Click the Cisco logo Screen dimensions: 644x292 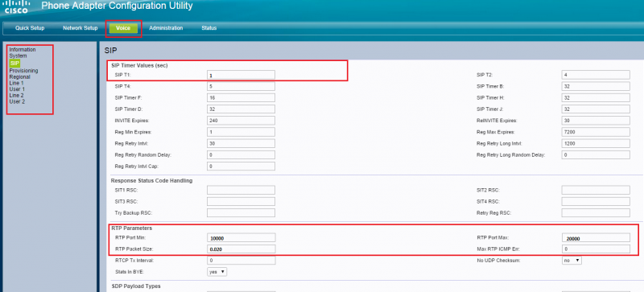tap(16, 7)
